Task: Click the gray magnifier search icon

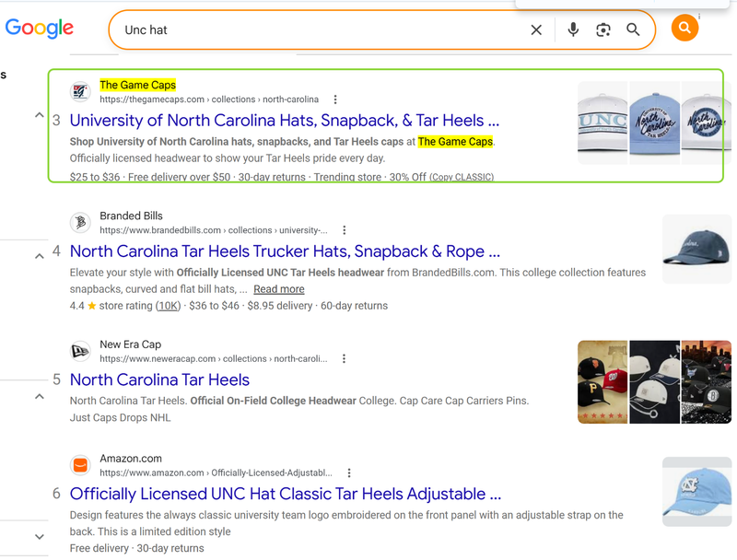Action: (x=633, y=30)
